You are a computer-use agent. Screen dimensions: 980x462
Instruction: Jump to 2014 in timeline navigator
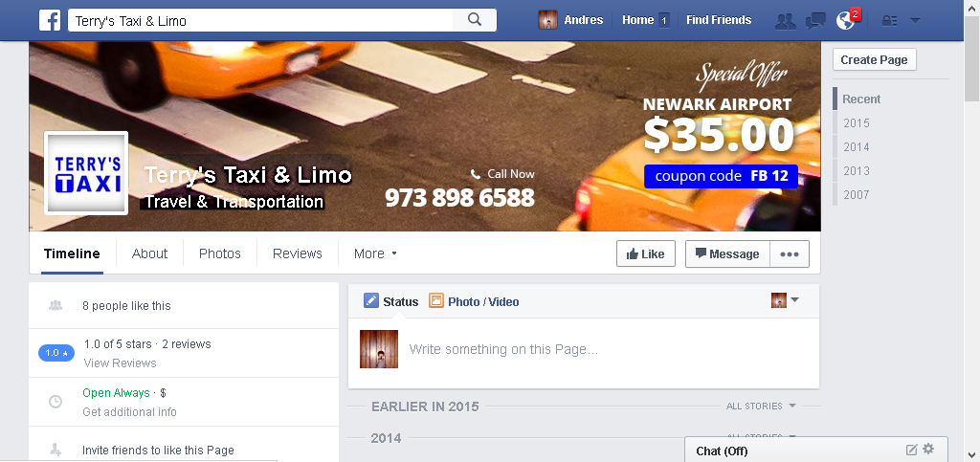point(857,146)
